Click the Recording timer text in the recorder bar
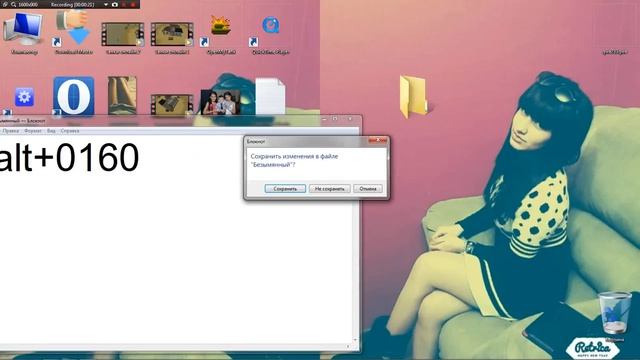Image resolution: width=640 pixels, height=360 pixels. [72, 4]
